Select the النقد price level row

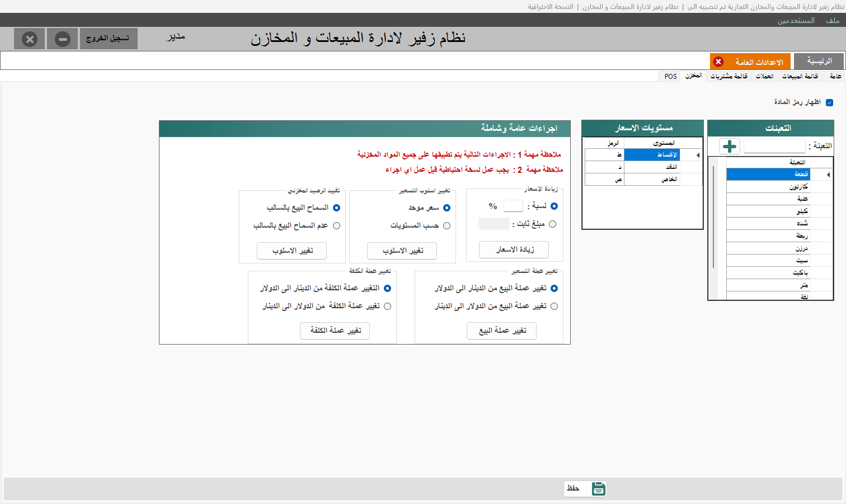(x=652, y=167)
